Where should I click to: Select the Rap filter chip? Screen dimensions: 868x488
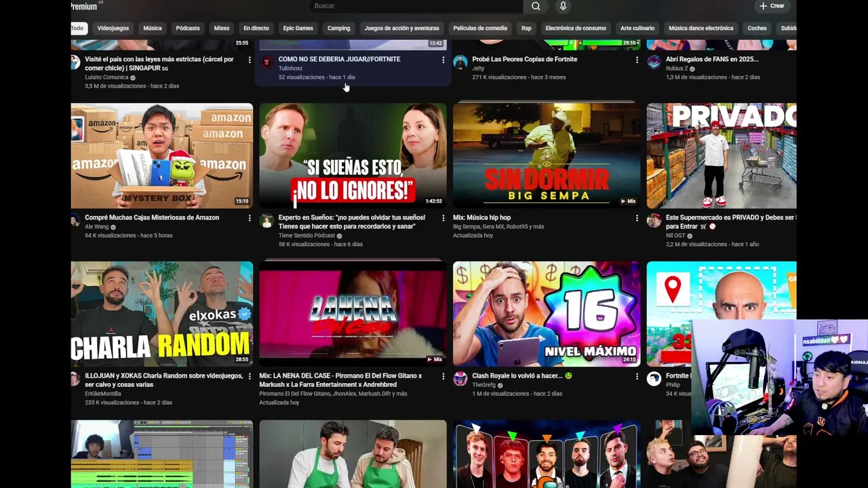[x=526, y=28]
